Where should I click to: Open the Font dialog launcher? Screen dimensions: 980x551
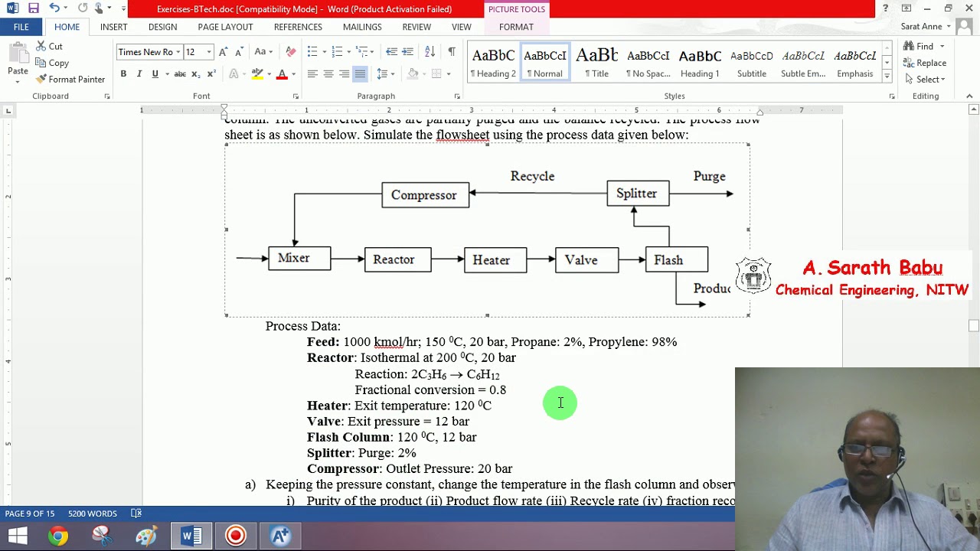[296, 96]
